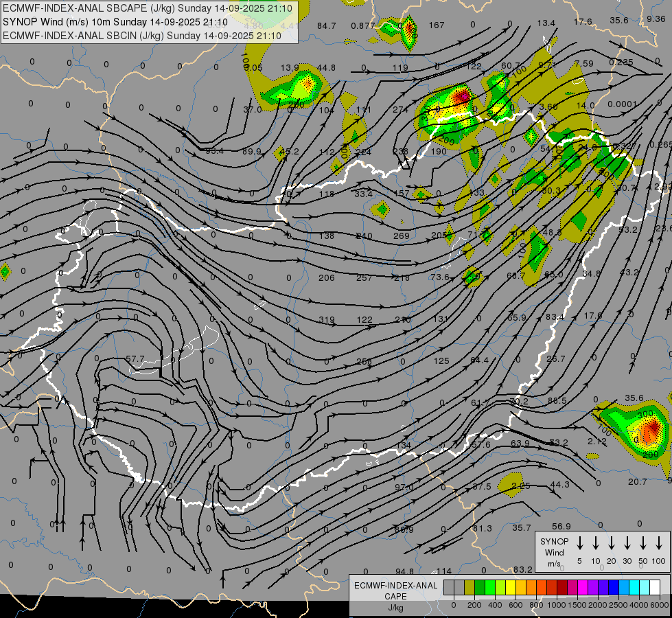The image size is (672, 618).
Task: Select the SYNOP Wind 10m title line
Action: [115, 22]
